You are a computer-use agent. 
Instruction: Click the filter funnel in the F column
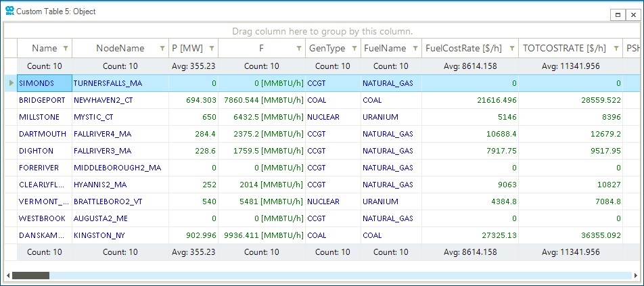pyautogui.click(x=298, y=49)
